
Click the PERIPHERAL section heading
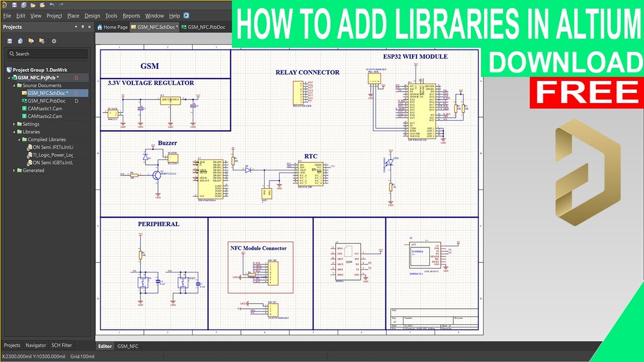[158, 224]
